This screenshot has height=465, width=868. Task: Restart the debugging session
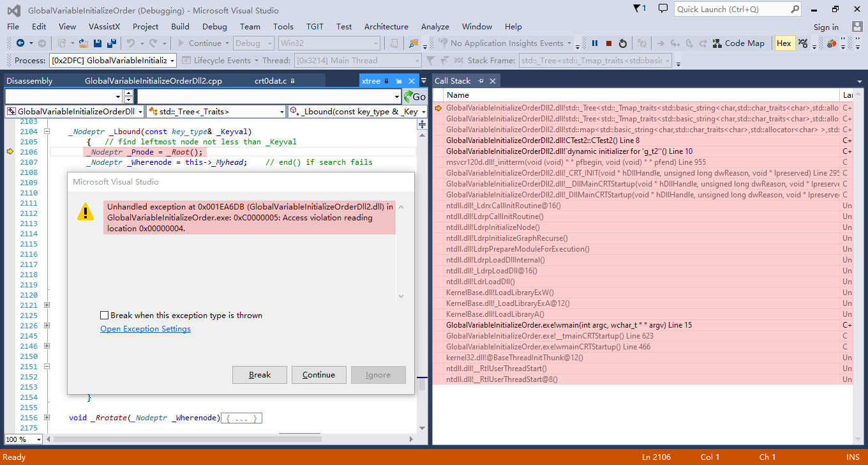click(x=623, y=43)
